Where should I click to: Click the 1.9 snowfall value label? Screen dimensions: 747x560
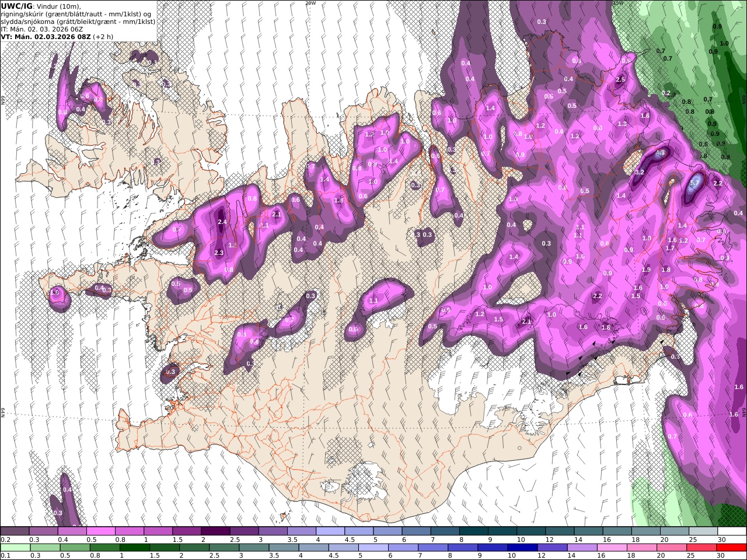(x=646, y=270)
